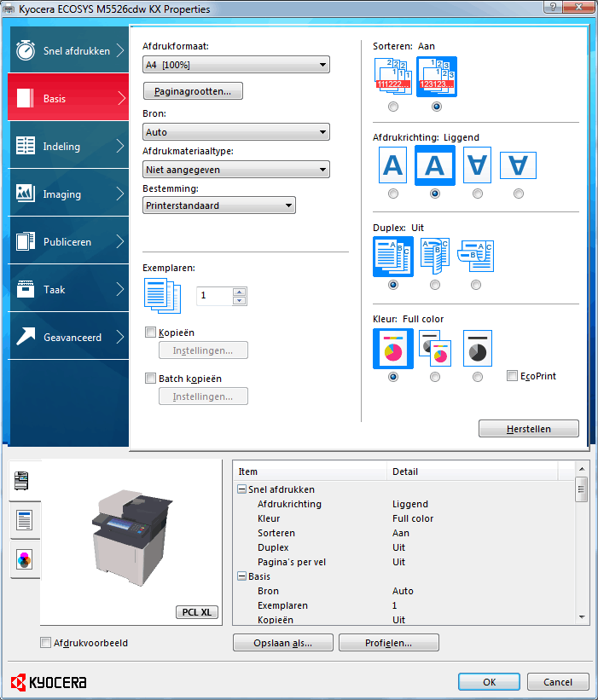This screenshot has height=700, width=598.
Task: Tick the Afdrukvoorbeeld checkbox
Action: (x=45, y=642)
